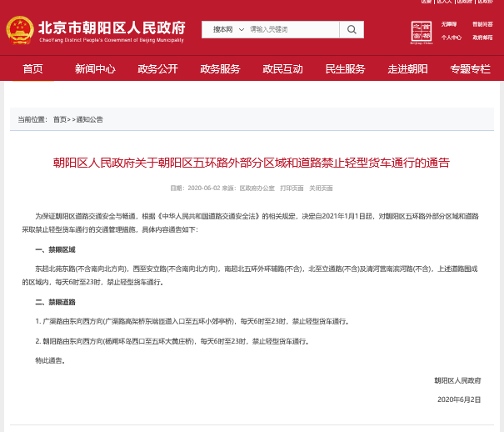Expand the 搜本网 search scope dropdown
This screenshot has width=504, height=432.
point(223,30)
